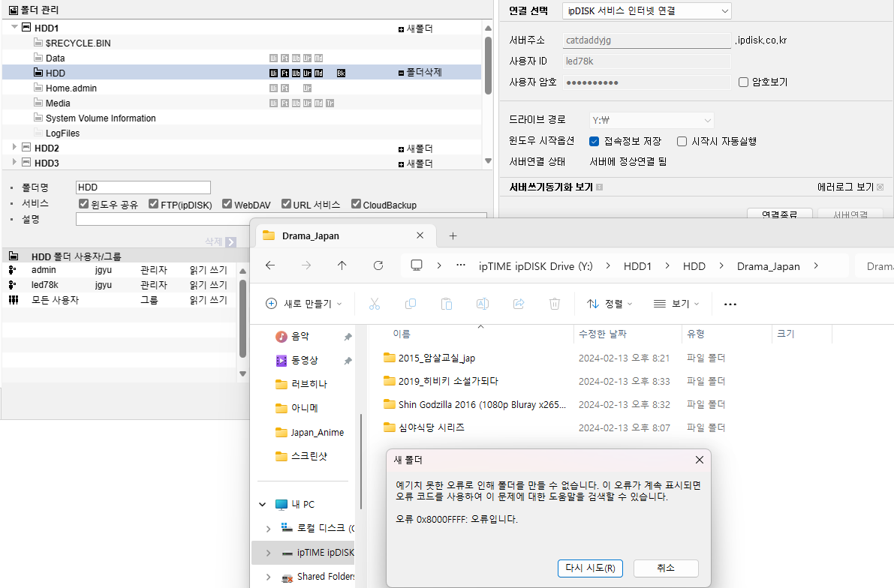Click 새폴더 link on HDD2 row
Image resolution: width=894 pixels, height=588 pixels.
416,148
